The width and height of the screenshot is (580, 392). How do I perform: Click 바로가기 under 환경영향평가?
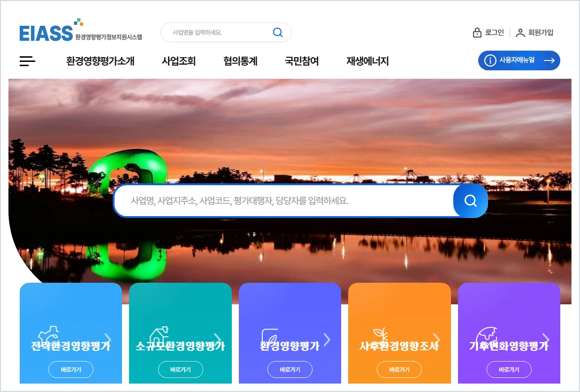pos(290,369)
